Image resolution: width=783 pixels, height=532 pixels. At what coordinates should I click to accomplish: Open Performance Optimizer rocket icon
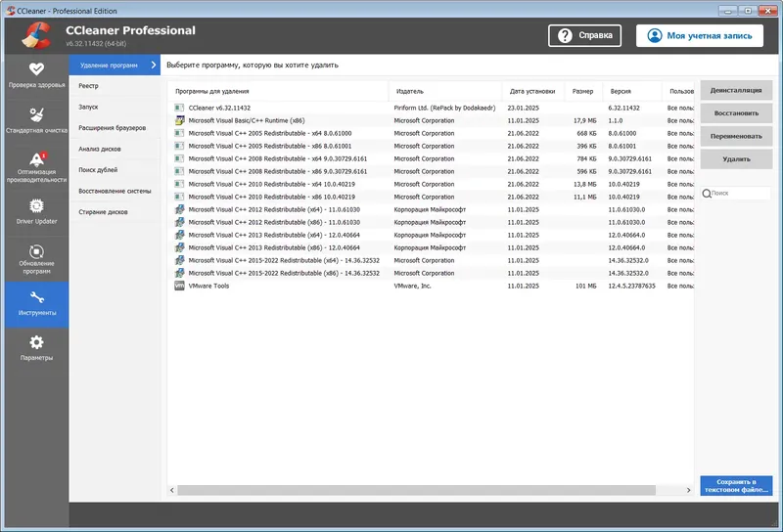(37, 158)
